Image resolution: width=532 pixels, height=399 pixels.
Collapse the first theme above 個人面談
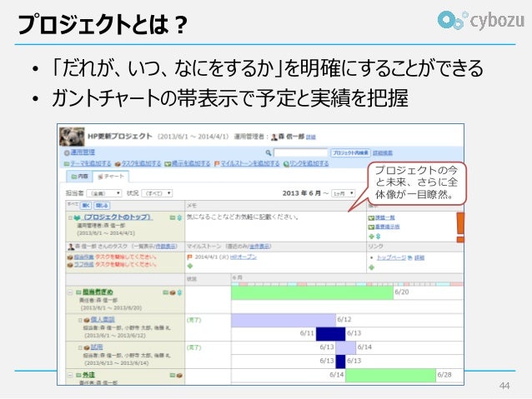click(x=70, y=292)
